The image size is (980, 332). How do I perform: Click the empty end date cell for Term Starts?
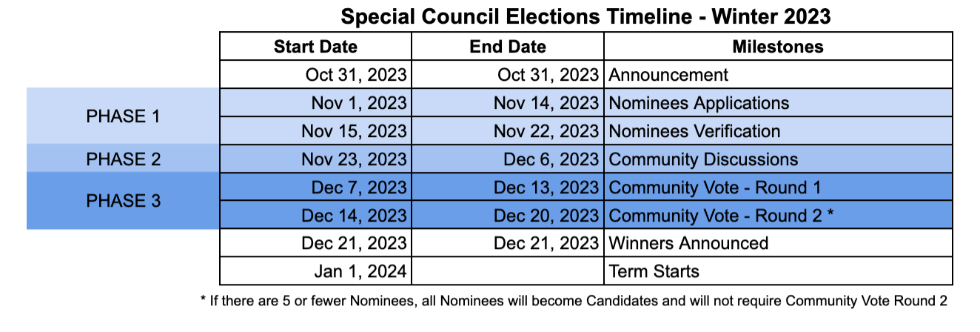coord(508,271)
